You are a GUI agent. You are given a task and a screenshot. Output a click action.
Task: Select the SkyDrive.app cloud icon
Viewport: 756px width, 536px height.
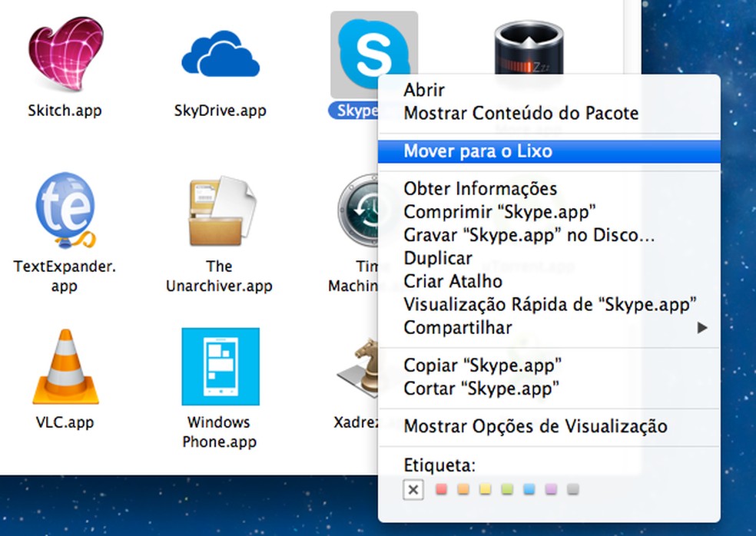coord(220,54)
